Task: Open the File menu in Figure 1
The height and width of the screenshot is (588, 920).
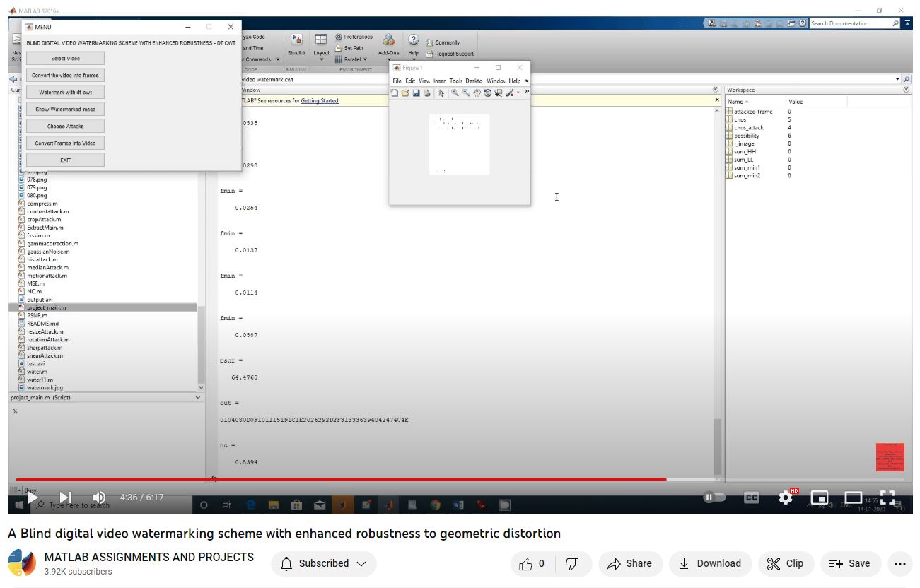Action: (397, 81)
